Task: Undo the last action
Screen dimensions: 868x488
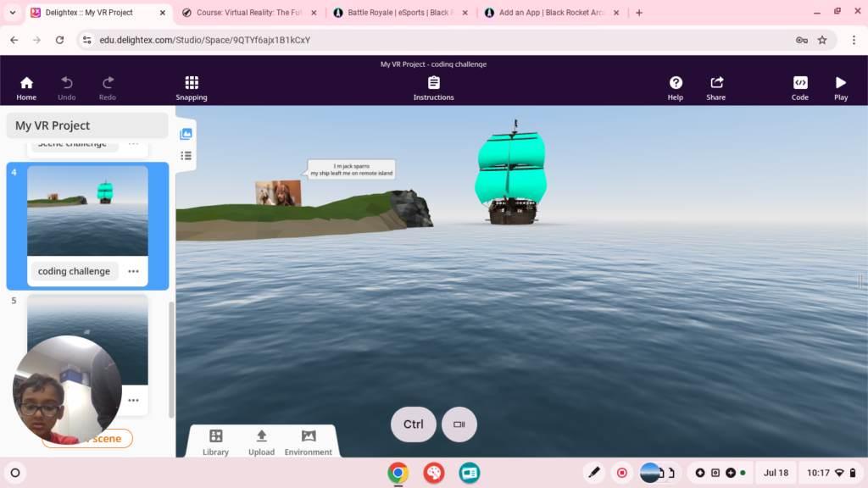Action: coord(66,88)
